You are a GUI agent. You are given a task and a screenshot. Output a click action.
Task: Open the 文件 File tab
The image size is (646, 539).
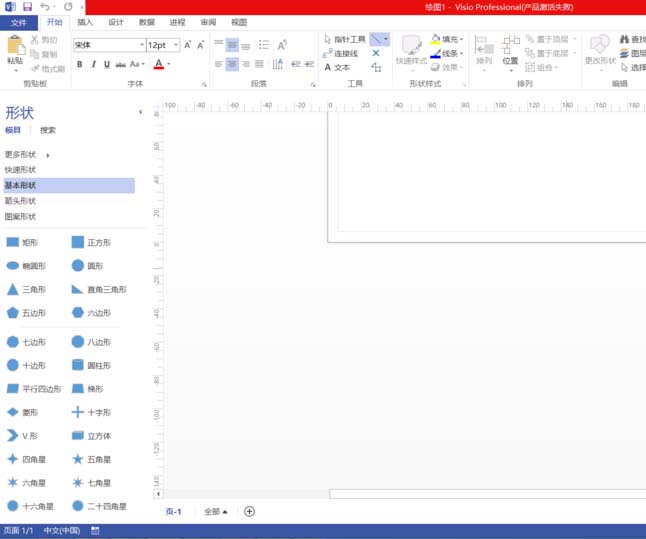pyautogui.click(x=19, y=22)
